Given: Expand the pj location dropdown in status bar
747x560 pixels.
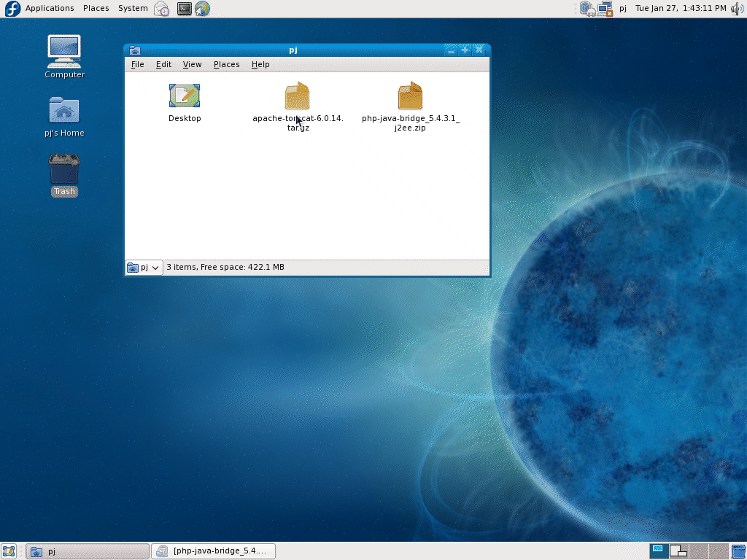Looking at the screenshot, I should (x=144, y=268).
